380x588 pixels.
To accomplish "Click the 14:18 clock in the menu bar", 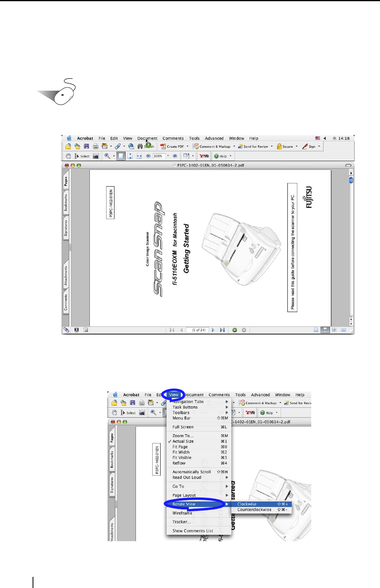I will (344, 139).
